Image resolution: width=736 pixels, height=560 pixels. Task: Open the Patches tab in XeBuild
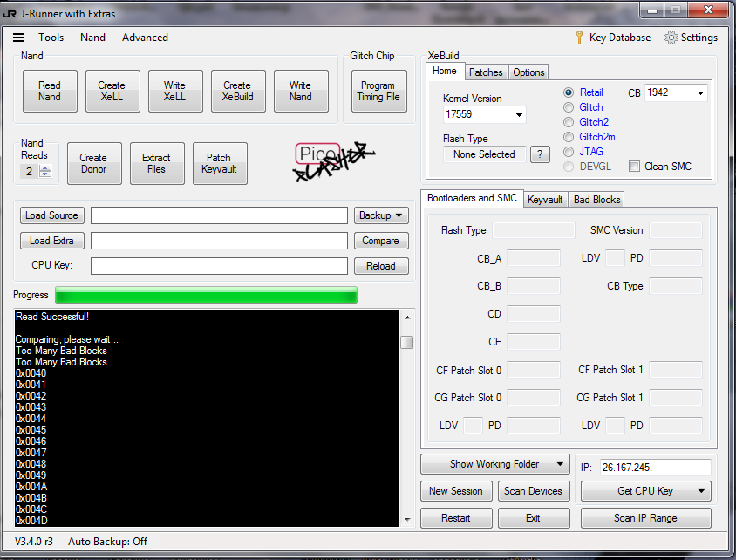486,72
